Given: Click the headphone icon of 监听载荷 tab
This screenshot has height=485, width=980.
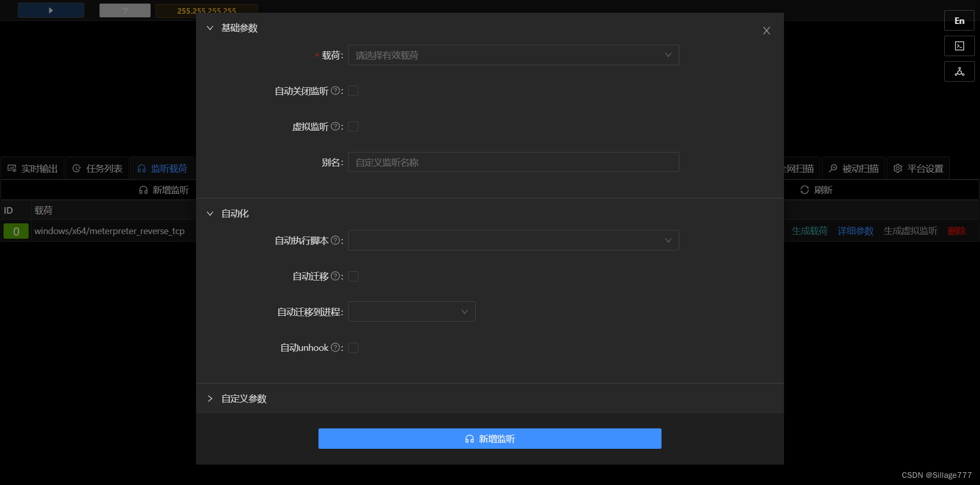Looking at the screenshot, I should tap(141, 168).
